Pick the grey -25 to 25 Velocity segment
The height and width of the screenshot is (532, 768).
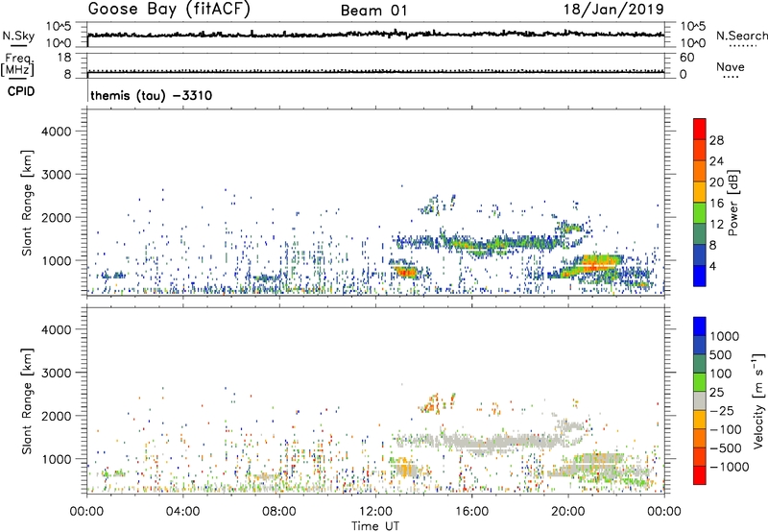700,400
